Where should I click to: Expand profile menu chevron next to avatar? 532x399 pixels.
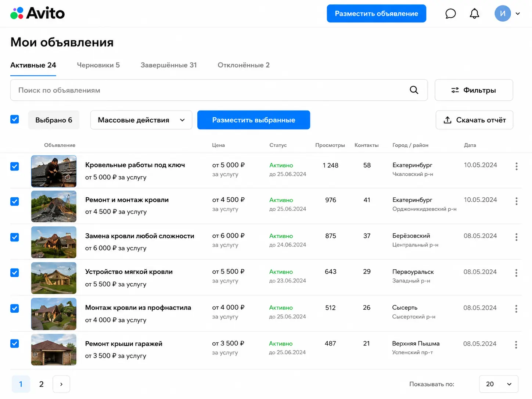[x=518, y=14]
